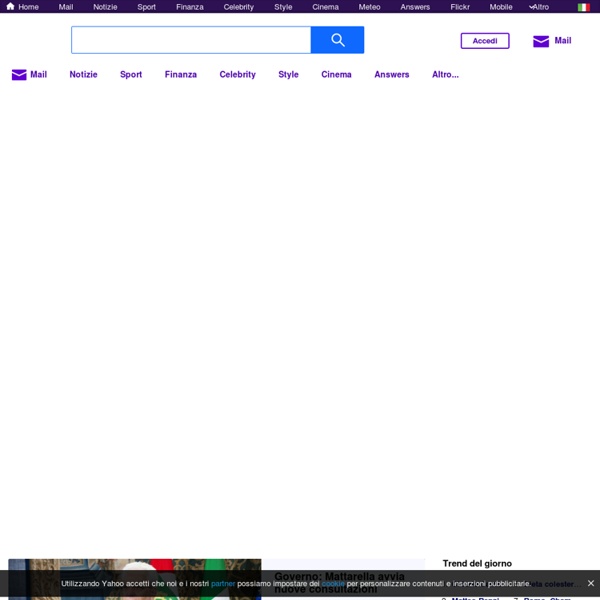Image resolution: width=600 pixels, height=600 pixels.
Task: Click the magnifying glass search button
Action: point(337,40)
